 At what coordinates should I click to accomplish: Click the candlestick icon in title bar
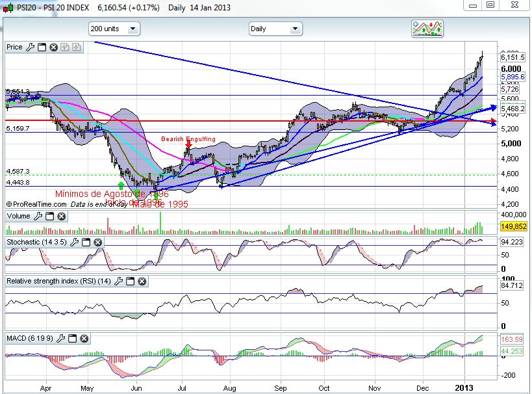[8, 7]
